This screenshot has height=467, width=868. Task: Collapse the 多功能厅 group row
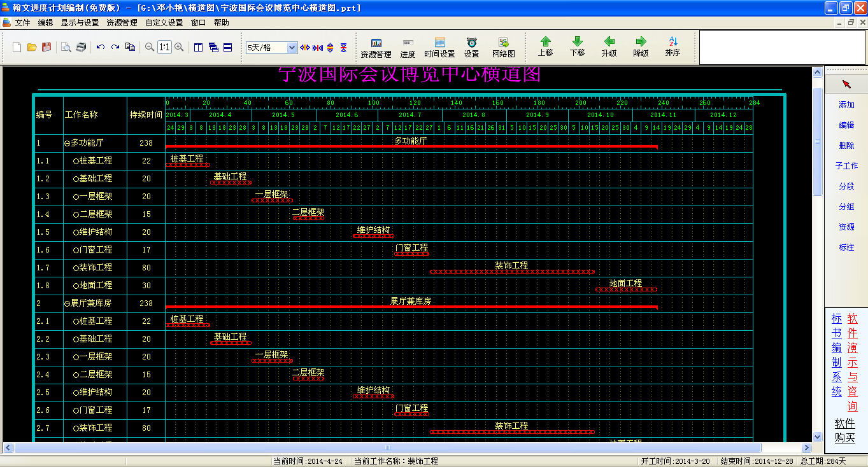(x=67, y=143)
